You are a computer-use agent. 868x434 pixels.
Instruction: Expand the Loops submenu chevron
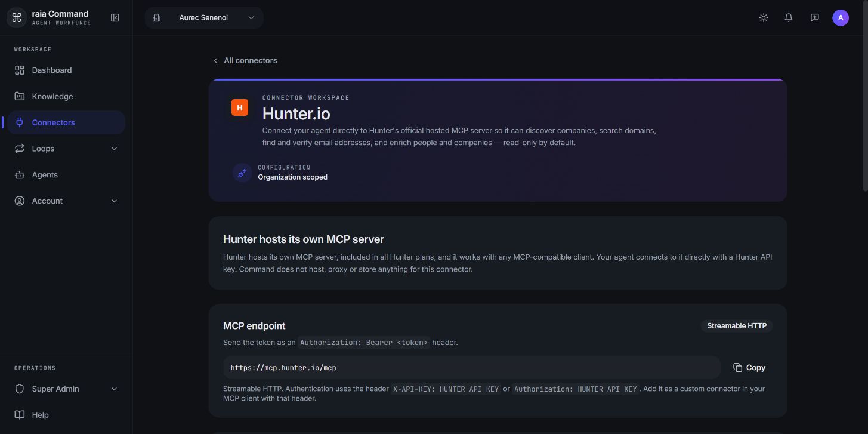tap(115, 149)
